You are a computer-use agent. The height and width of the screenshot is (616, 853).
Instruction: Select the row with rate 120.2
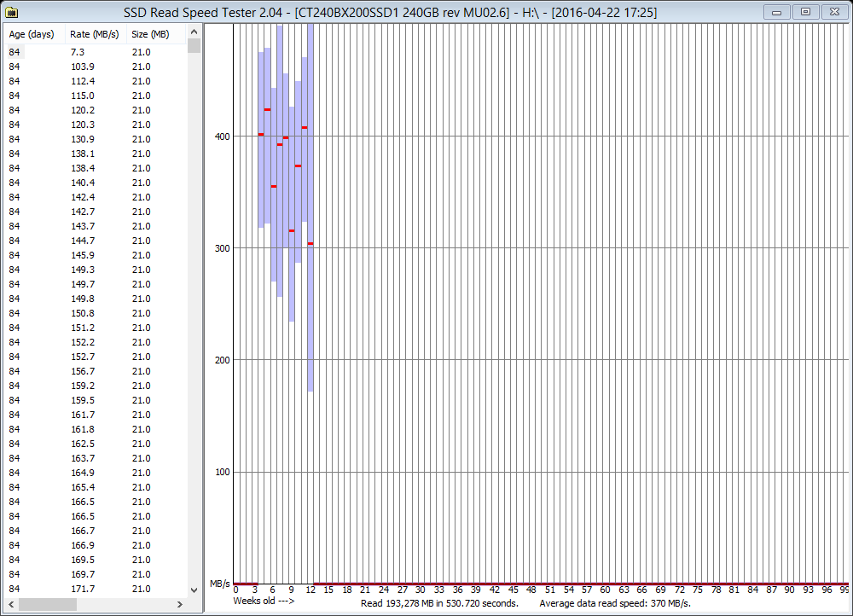96,110
